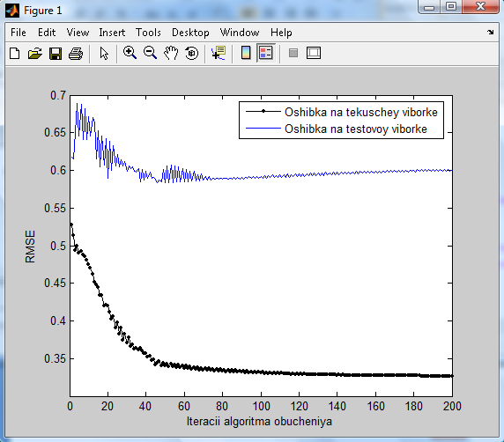The height and width of the screenshot is (442, 504).
Task: Toggle the Insert Legend button
Action: pos(266,53)
